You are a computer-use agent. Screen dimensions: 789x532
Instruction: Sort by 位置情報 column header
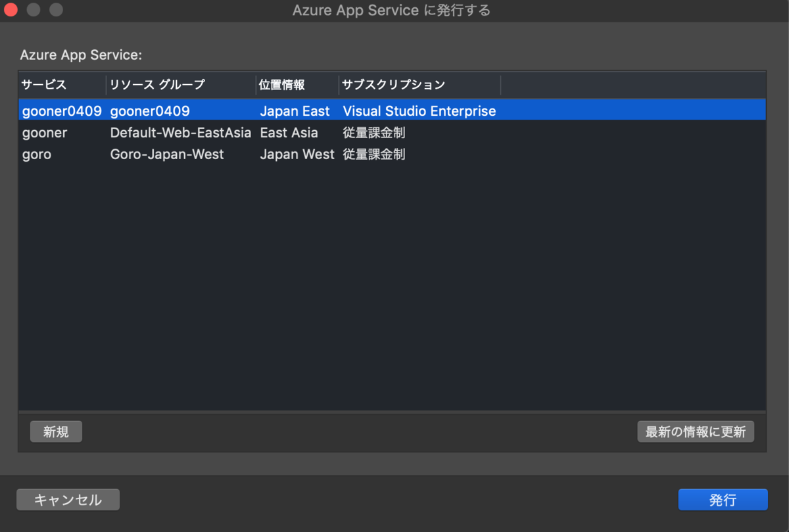coord(297,85)
